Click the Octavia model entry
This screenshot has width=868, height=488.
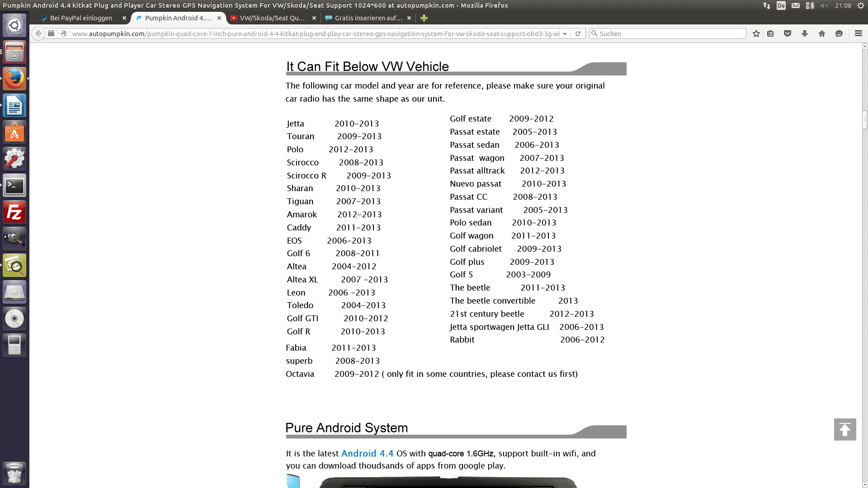(x=300, y=374)
